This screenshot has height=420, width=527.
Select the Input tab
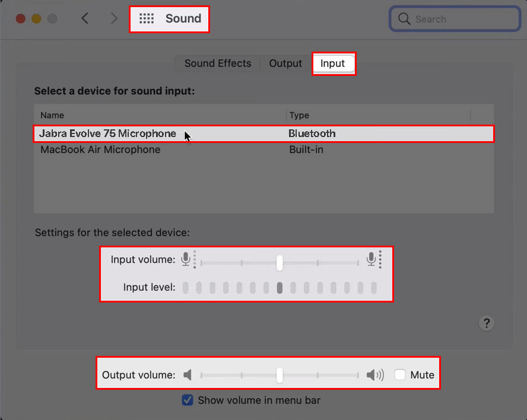[332, 63]
